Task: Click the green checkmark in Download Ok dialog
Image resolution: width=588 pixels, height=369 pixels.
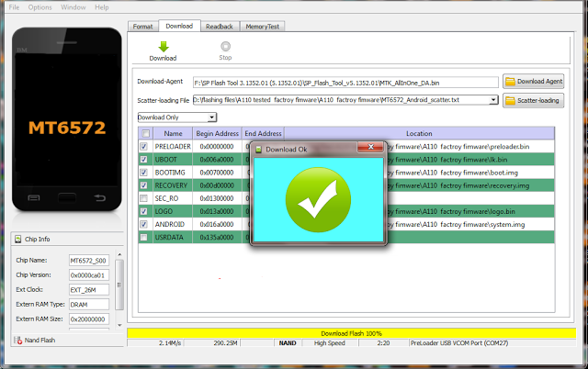Action: click(x=318, y=200)
